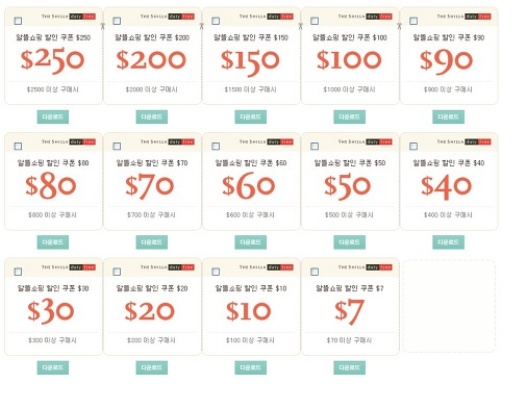Click download button under $10 coupon
525x398 pixels.
coord(250,368)
